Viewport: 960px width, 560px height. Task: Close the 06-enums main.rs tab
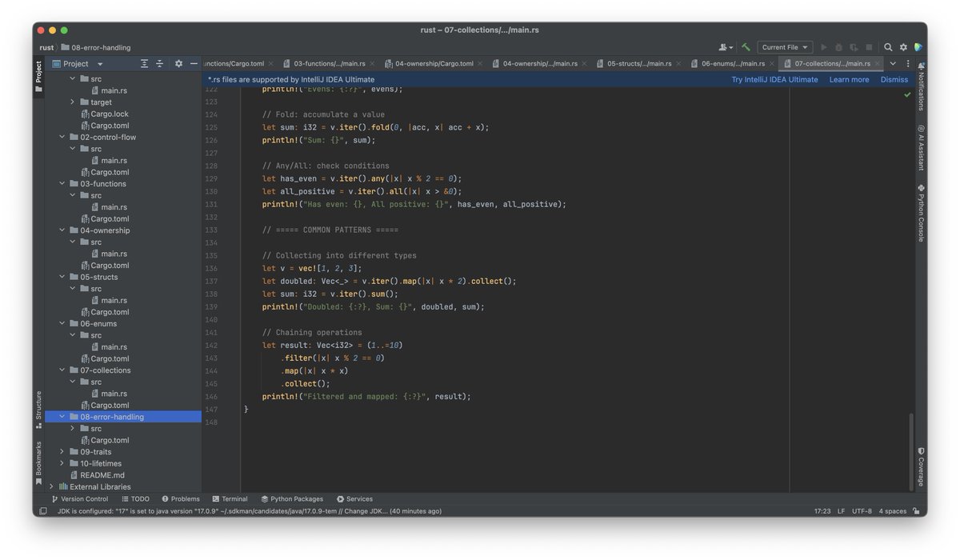772,63
